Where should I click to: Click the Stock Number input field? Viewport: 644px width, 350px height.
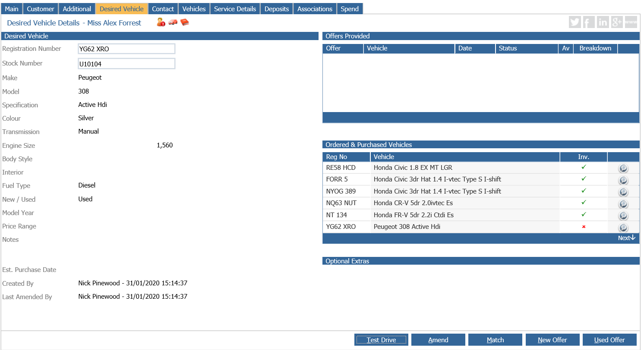click(126, 63)
